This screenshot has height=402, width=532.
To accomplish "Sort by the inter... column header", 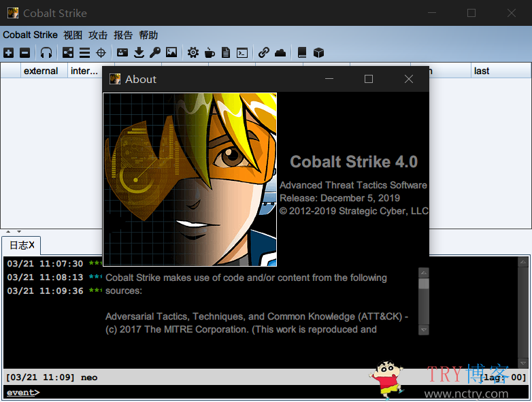I will [x=85, y=71].
